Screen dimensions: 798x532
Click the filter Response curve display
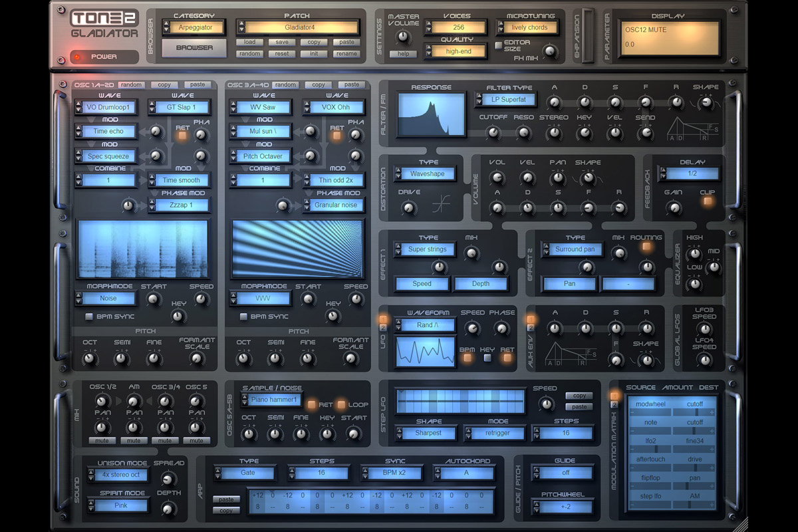pos(432,114)
